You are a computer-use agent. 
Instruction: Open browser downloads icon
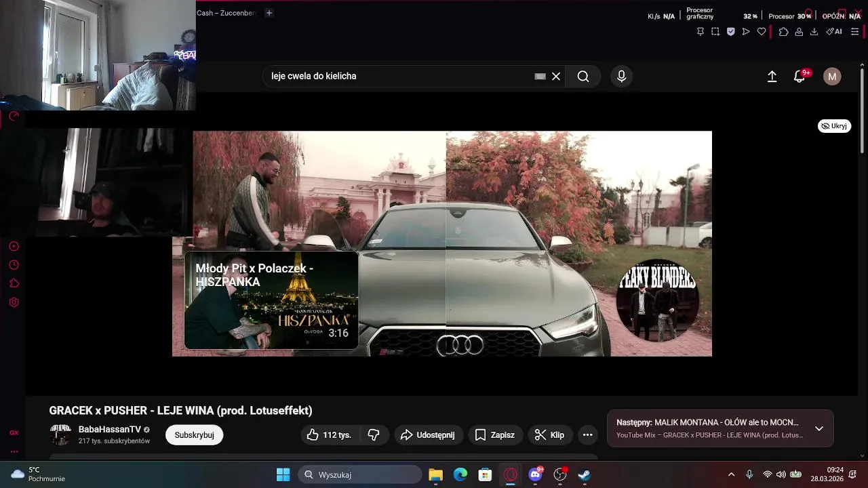point(814,32)
